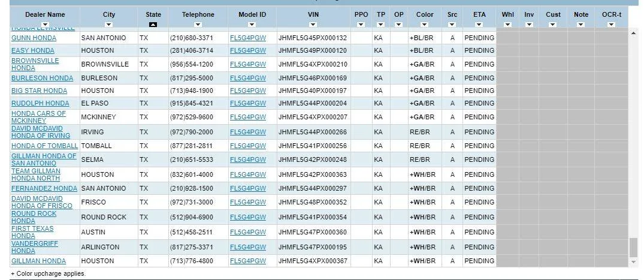Open TEAM GILLMAN HONDA NORTH link

(x=36, y=174)
